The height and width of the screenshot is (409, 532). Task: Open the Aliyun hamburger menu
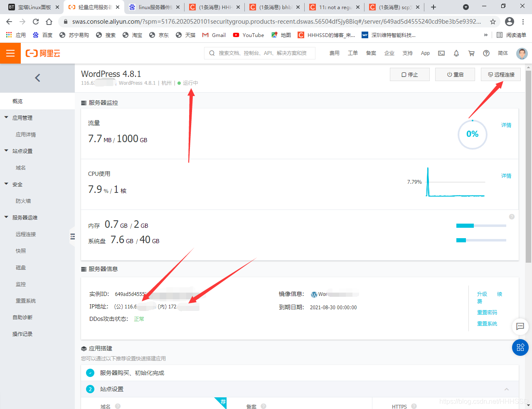pyautogui.click(x=10, y=53)
